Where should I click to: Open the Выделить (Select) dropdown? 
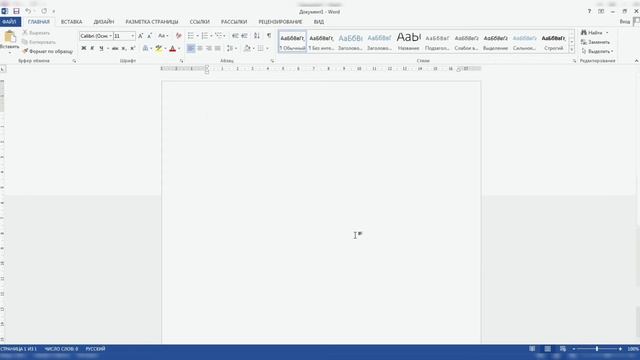pyautogui.click(x=598, y=51)
